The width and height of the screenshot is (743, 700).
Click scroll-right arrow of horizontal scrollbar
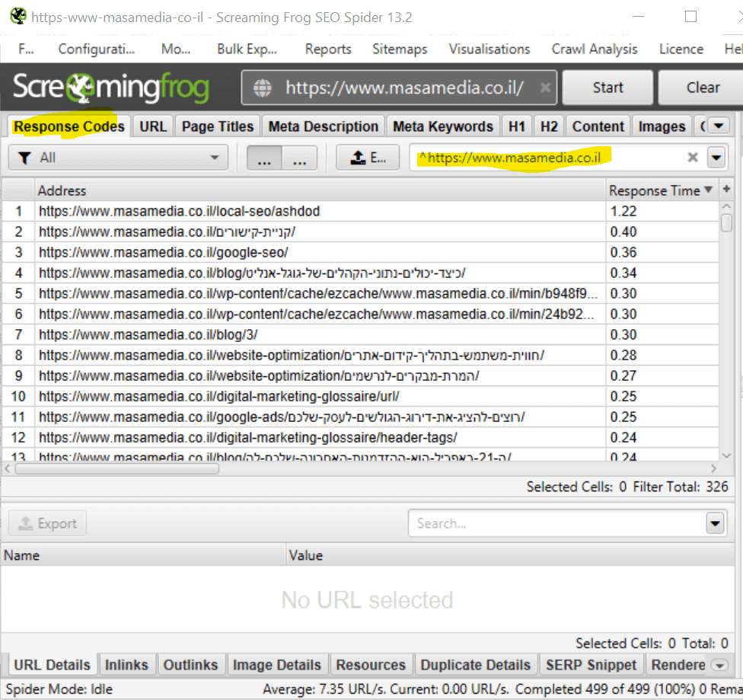click(713, 468)
